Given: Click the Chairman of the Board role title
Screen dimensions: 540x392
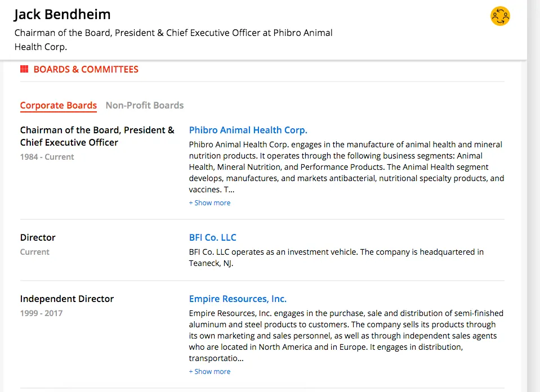Looking at the screenshot, I should [97, 136].
